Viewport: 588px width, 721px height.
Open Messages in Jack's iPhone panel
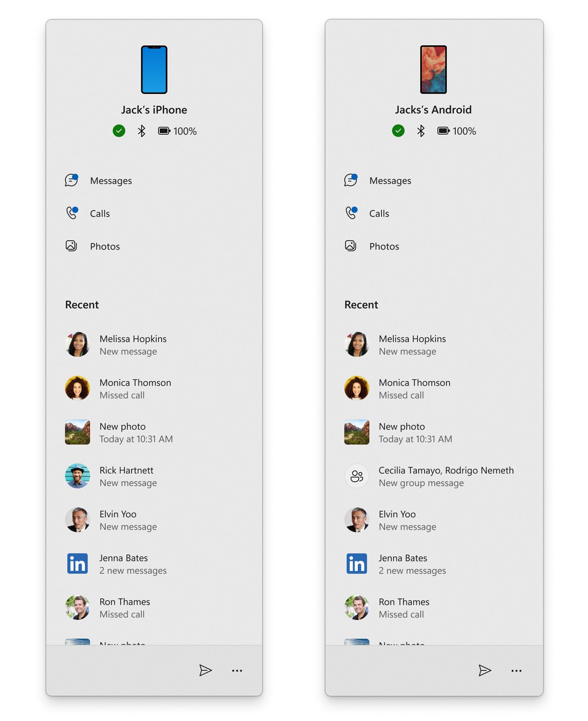tap(110, 181)
